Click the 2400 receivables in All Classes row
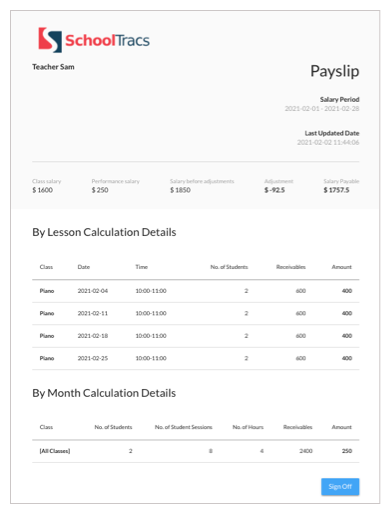392x515 pixels. (x=306, y=451)
